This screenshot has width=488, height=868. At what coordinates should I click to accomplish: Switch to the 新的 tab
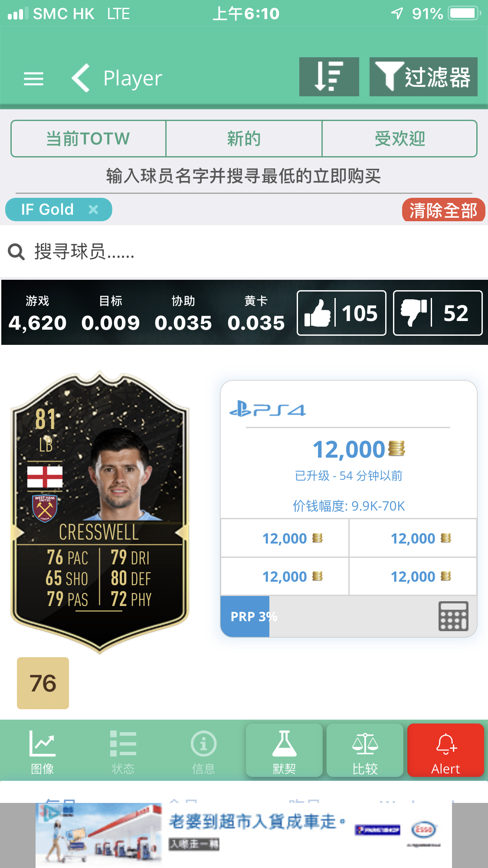[244, 139]
